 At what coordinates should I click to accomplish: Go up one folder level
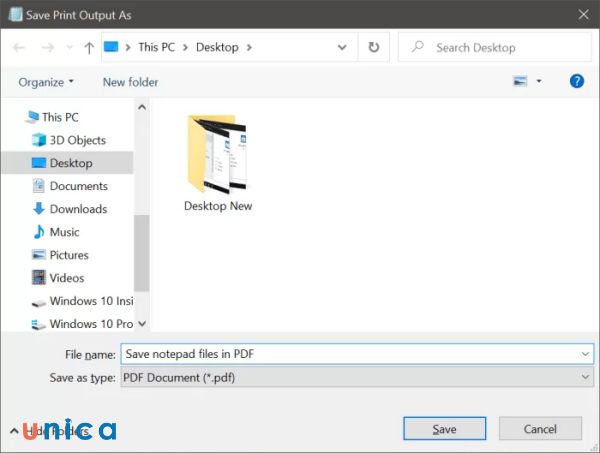(x=89, y=47)
